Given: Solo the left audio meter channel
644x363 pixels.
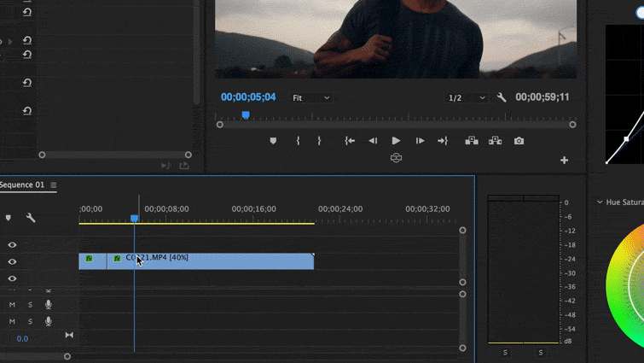Looking at the screenshot, I should 505,352.
